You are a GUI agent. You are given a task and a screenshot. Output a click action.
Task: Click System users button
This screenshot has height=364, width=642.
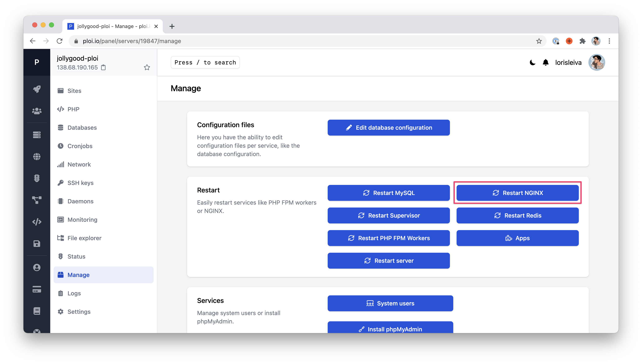pos(390,304)
